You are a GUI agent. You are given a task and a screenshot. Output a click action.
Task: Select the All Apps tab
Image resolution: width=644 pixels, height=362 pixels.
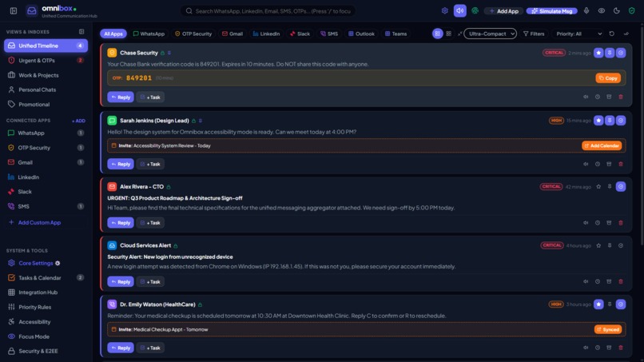(113, 34)
